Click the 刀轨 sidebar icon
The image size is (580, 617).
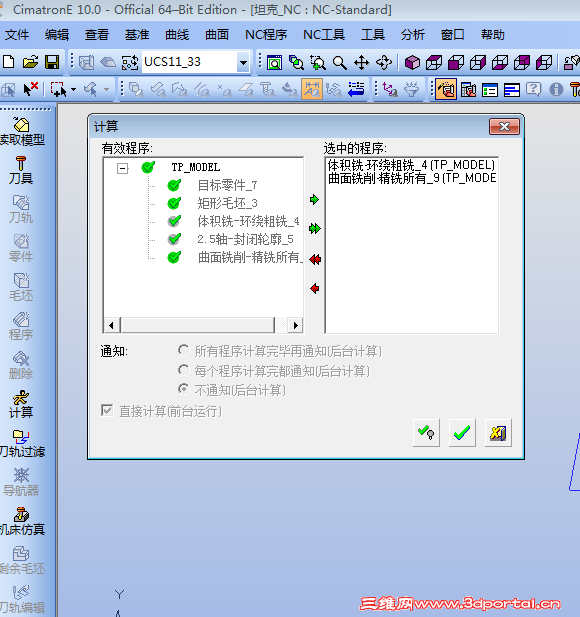tap(21, 209)
